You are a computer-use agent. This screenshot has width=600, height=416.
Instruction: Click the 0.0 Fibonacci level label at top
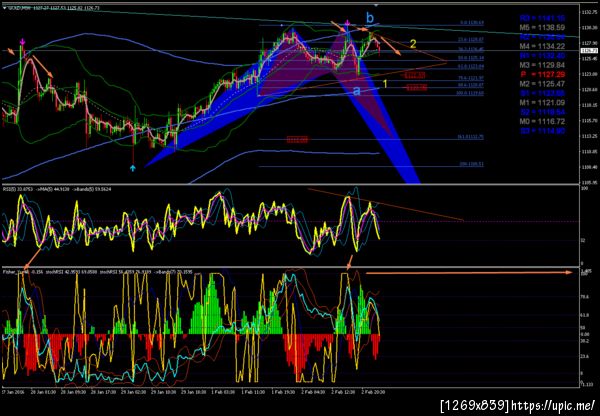(x=471, y=23)
